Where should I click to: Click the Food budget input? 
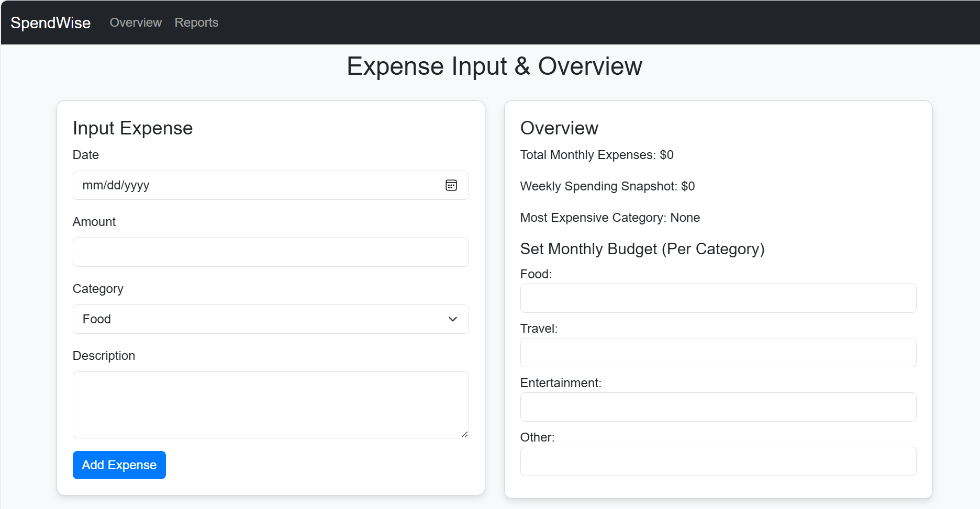click(x=718, y=298)
